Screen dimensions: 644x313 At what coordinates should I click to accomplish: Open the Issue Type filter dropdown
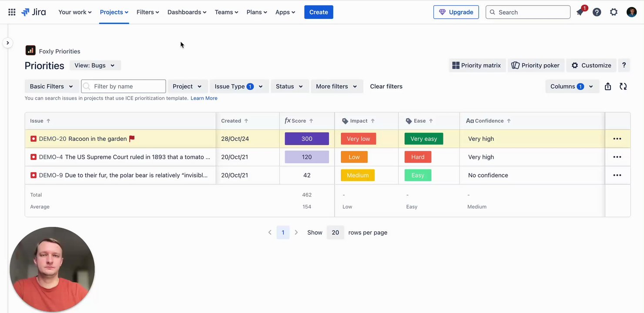pyautogui.click(x=239, y=87)
